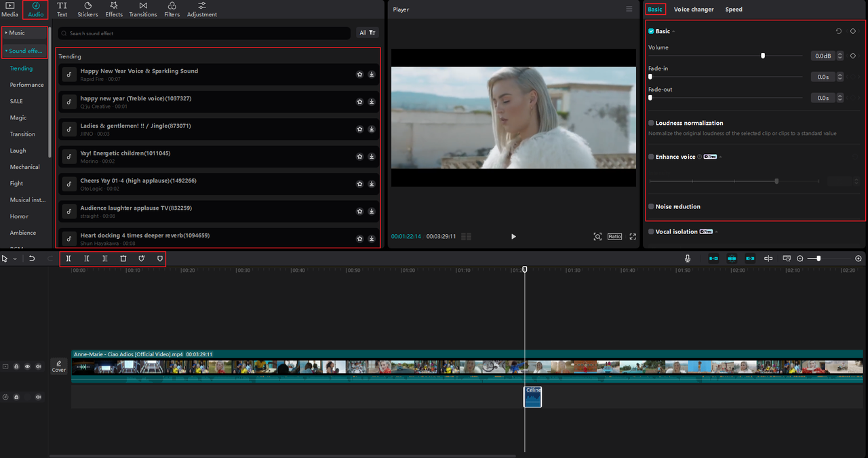Hide the video track with eye icon
Image resolution: width=868 pixels, height=458 pixels.
click(x=27, y=366)
